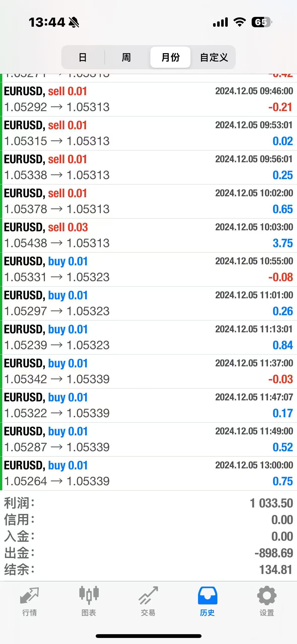
Task: Tap the trade with -0.08 loss
Action: coord(149,269)
